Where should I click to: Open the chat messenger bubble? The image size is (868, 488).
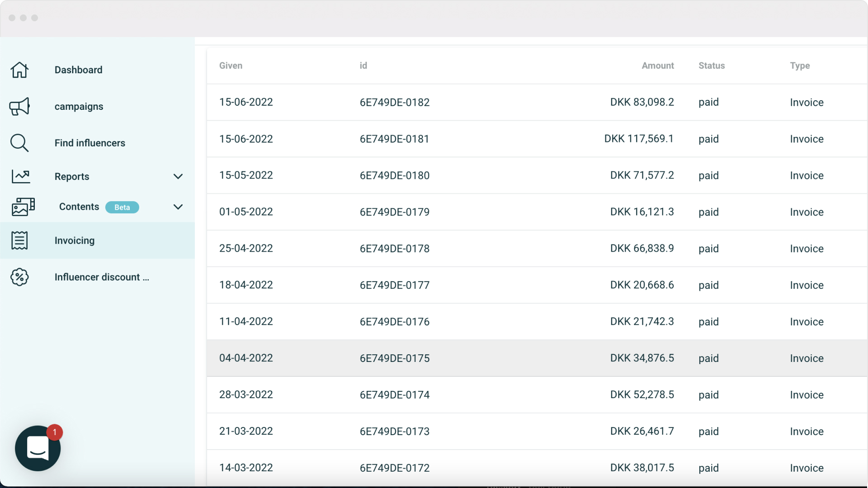(38, 448)
